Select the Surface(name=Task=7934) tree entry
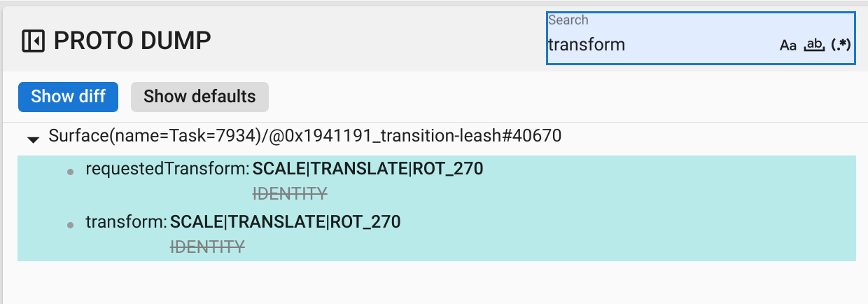 coord(304,136)
